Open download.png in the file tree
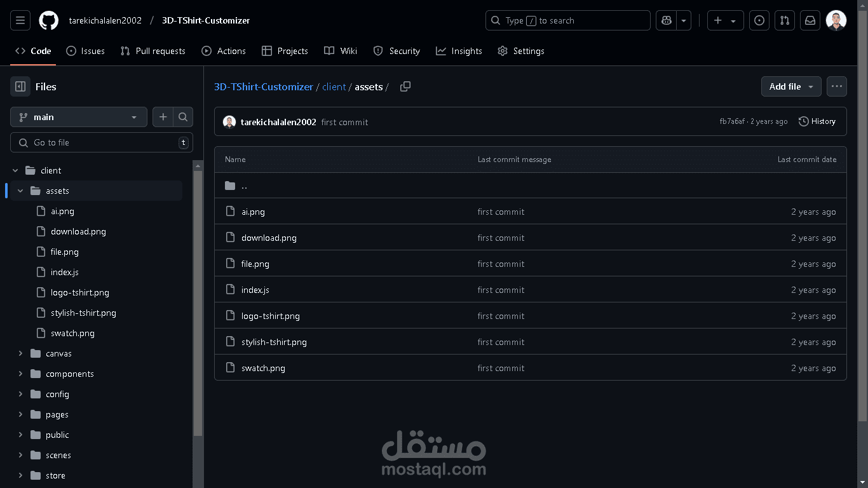 coord(78,231)
